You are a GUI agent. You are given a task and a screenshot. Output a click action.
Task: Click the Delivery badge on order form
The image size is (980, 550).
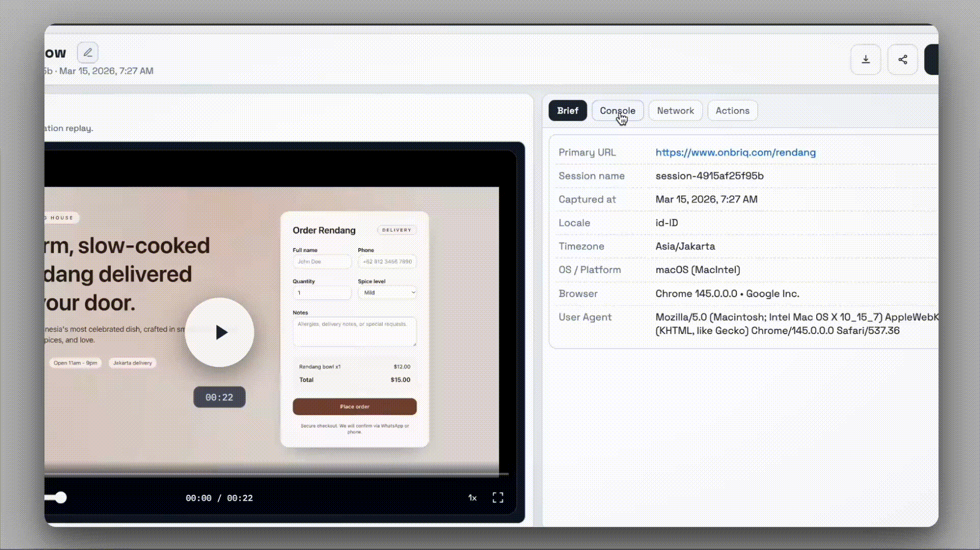pos(396,230)
